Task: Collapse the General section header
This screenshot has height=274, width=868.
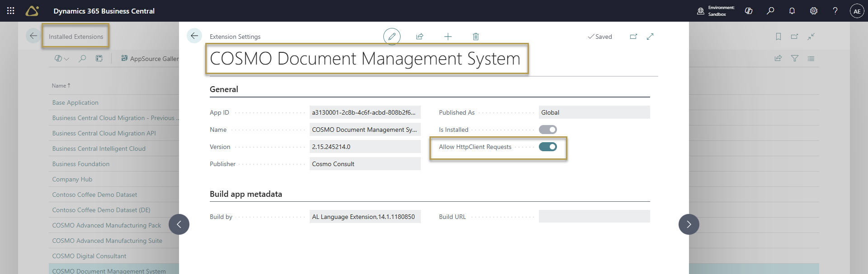Action: point(224,89)
